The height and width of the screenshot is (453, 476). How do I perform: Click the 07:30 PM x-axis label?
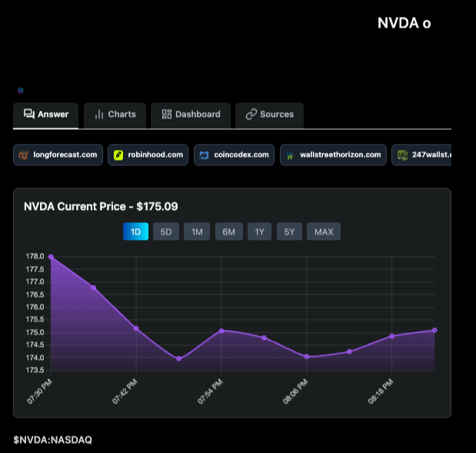[x=40, y=391]
